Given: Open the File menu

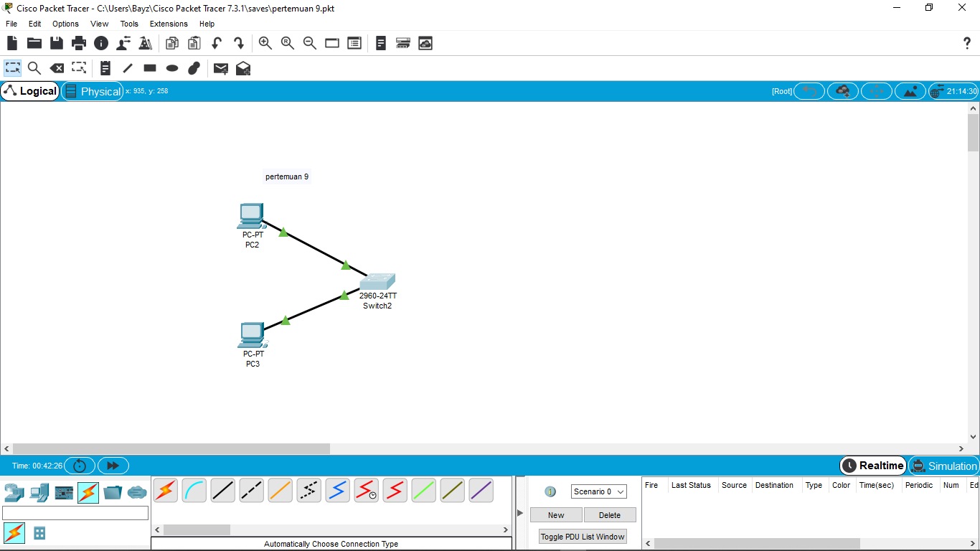Looking at the screenshot, I should pyautogui.click(x=11, y=24).
